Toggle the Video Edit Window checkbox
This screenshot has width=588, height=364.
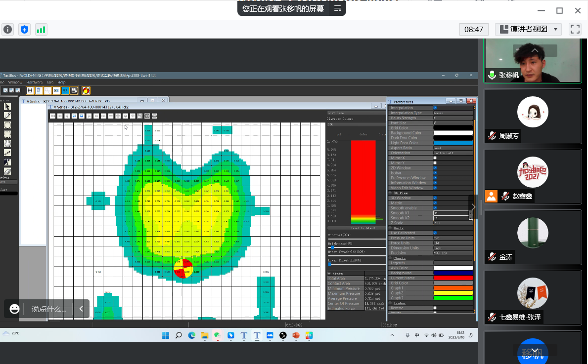click(435, 188)
